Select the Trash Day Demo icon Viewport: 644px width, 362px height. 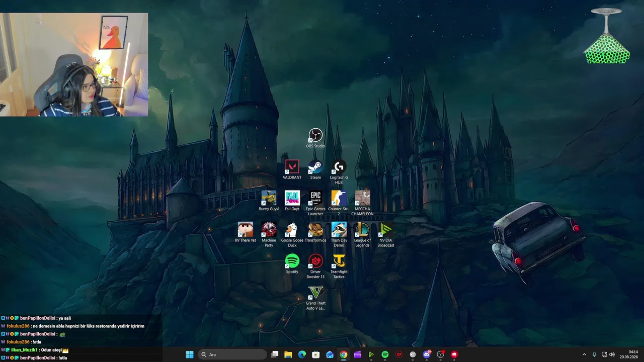pos(339,235)
